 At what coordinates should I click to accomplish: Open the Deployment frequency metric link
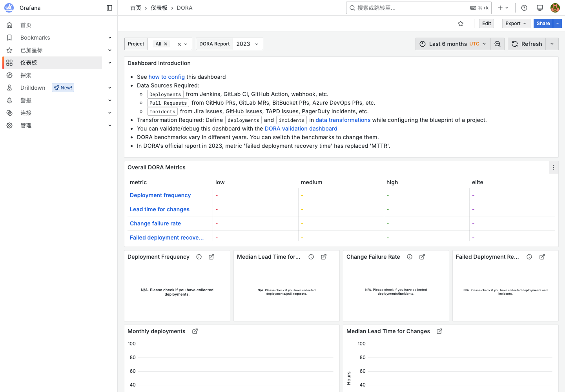(160, 195)
